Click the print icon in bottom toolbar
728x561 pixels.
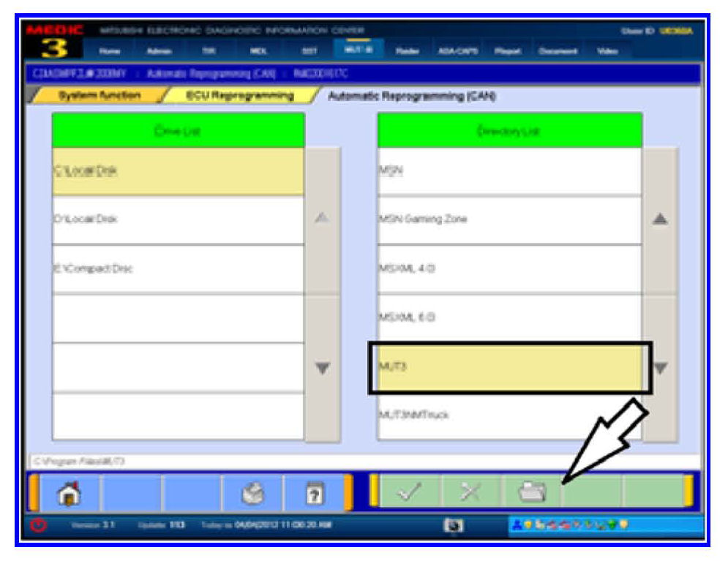tap(252, 493)
